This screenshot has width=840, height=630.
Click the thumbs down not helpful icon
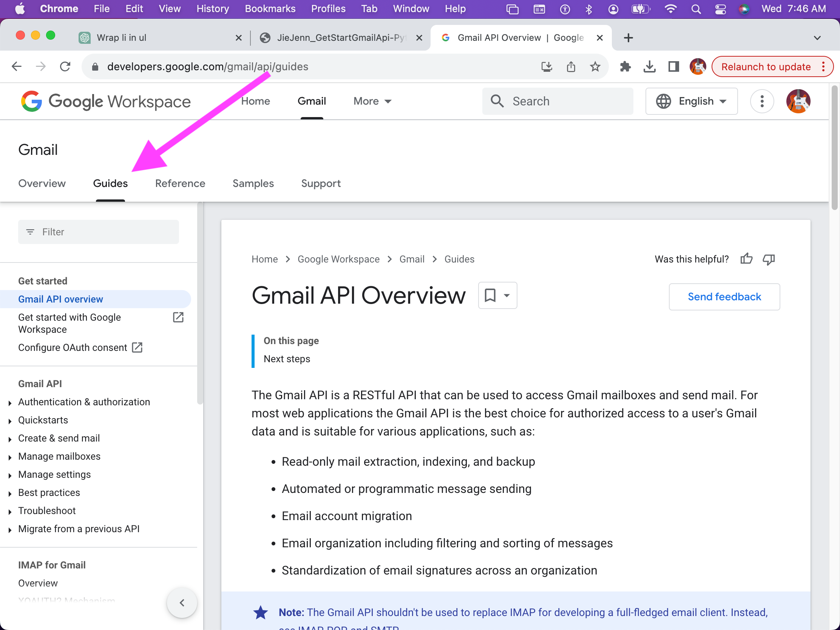769,259
